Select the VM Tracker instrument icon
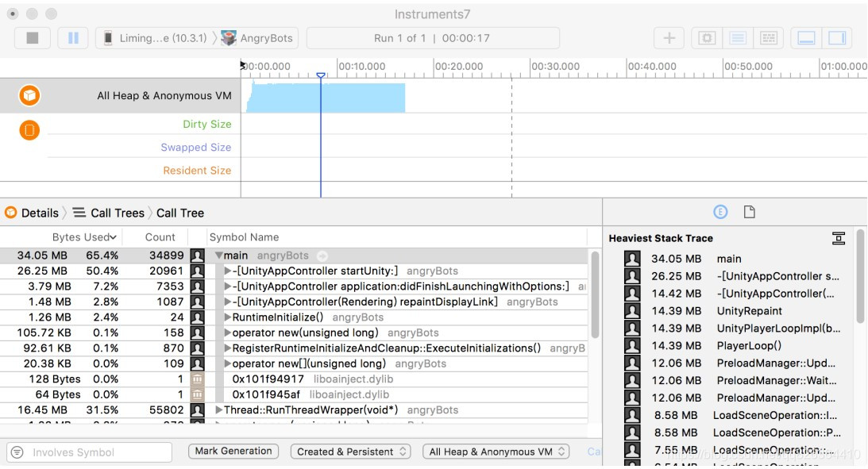 coord(29,130)
